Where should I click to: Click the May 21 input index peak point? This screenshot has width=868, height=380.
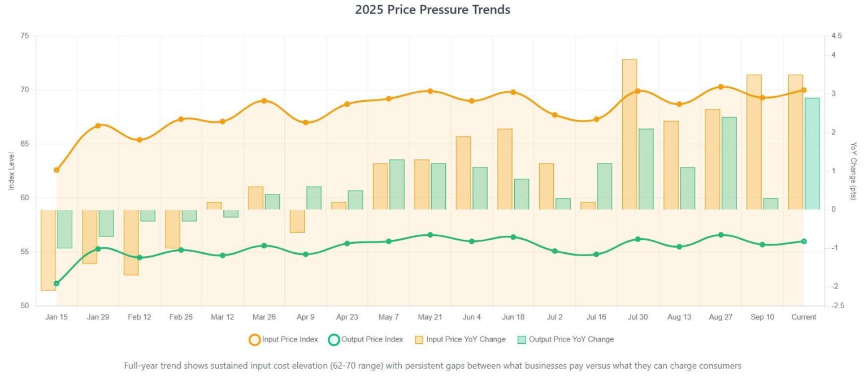tap(430, 91)
